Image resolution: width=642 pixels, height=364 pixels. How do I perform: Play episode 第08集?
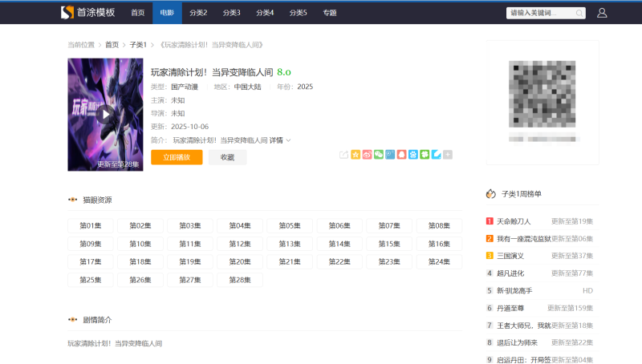[439, 226]
